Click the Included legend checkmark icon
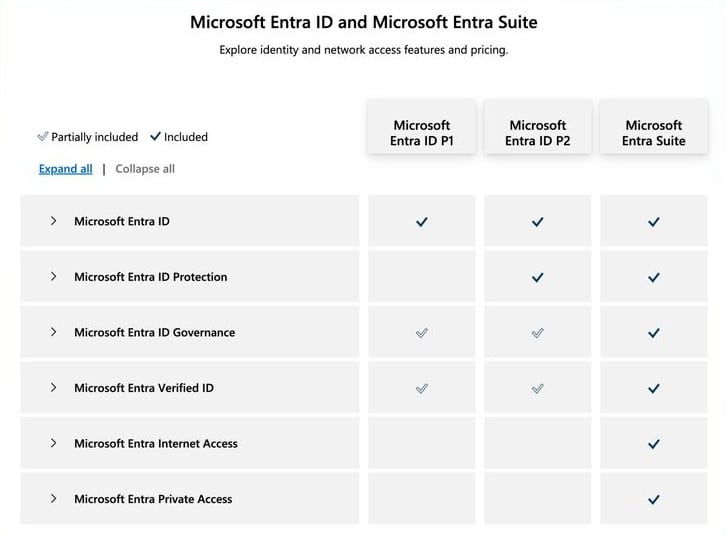 coord(155,137)
